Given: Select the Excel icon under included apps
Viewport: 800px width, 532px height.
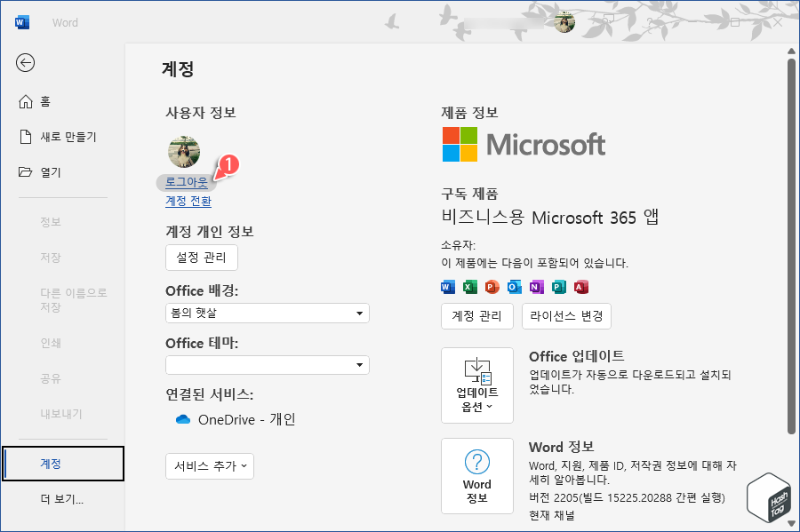Looking at the screenshot, I should 468,286.
